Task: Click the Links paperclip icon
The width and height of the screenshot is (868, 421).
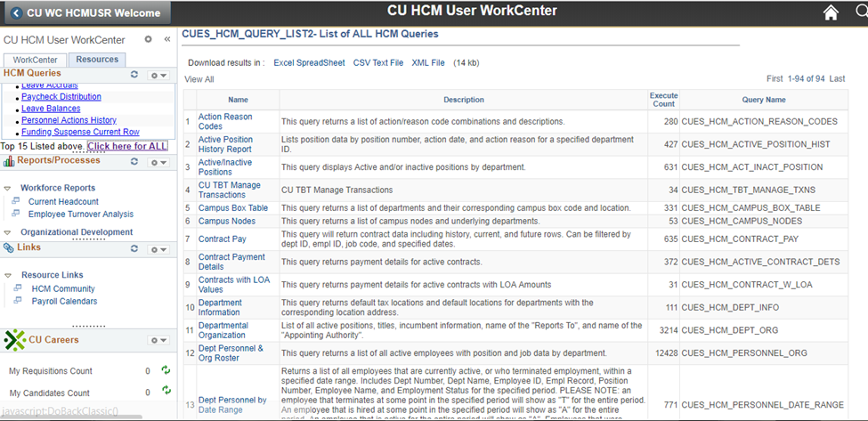Action: [8, 247]
